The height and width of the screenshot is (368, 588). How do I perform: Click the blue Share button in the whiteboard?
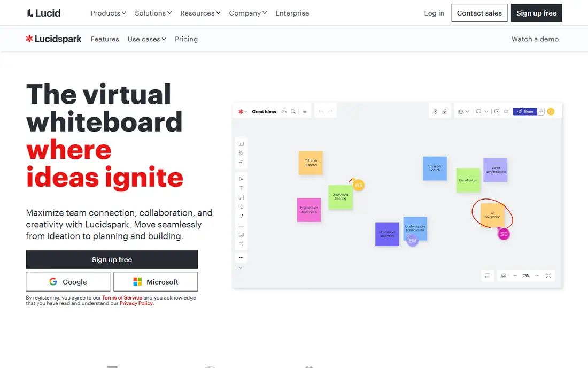coord(524,111)
